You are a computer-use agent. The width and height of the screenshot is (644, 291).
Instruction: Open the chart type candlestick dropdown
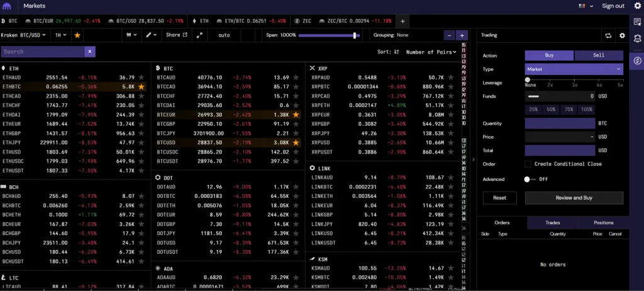(132, 35)
